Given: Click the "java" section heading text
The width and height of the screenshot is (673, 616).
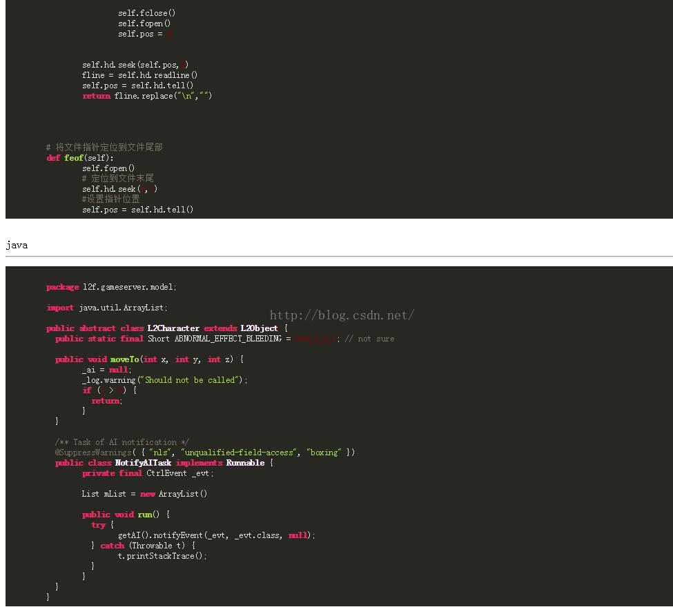Looking at the screenshot, I should pos(17,245).
